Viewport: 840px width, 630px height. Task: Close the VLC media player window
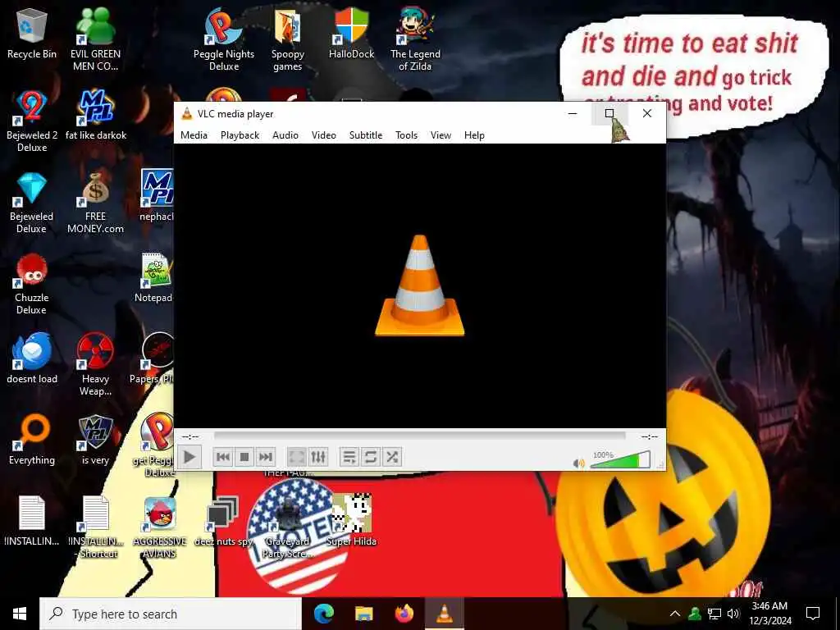[647, 113]
